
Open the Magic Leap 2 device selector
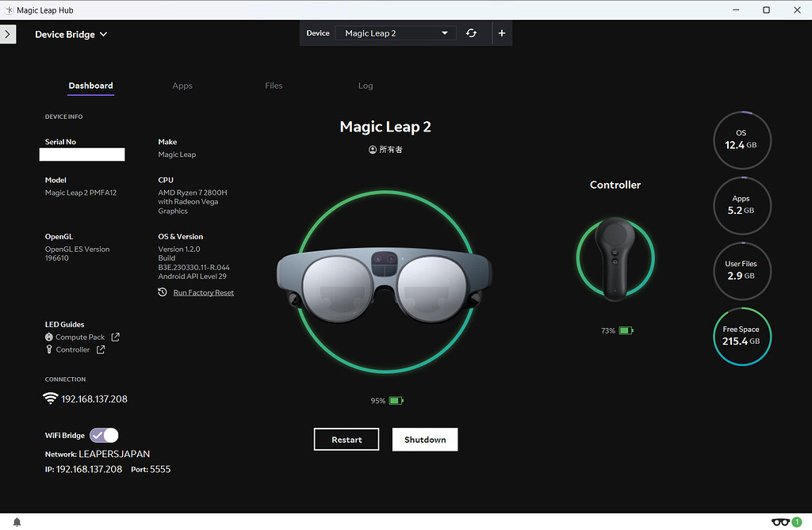click(396, 32)
